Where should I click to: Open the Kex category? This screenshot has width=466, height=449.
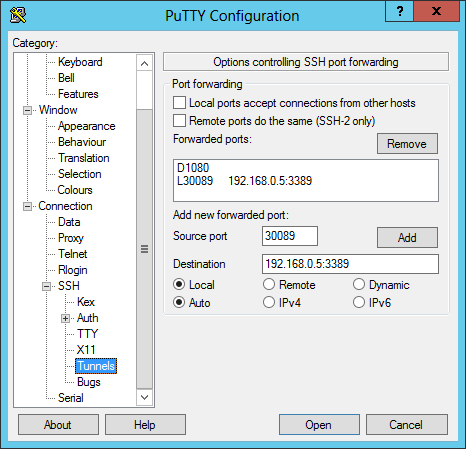coord(86,302)
